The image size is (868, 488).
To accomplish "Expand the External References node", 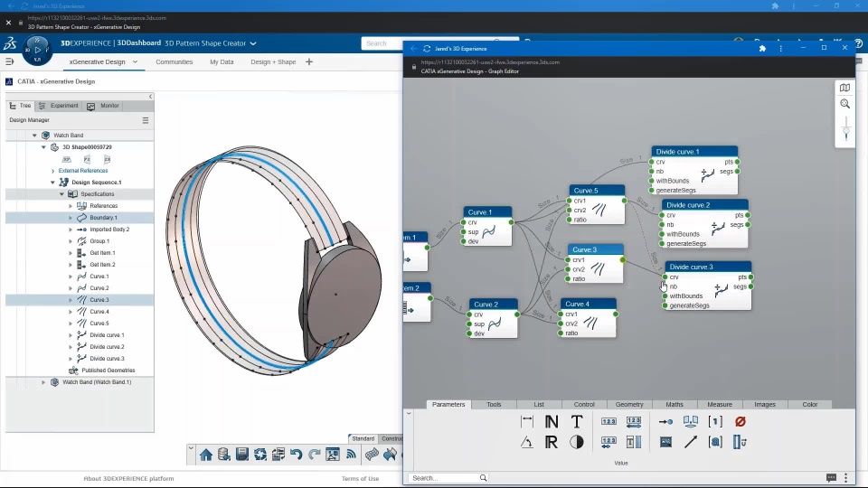I will [x=52, y=171].
